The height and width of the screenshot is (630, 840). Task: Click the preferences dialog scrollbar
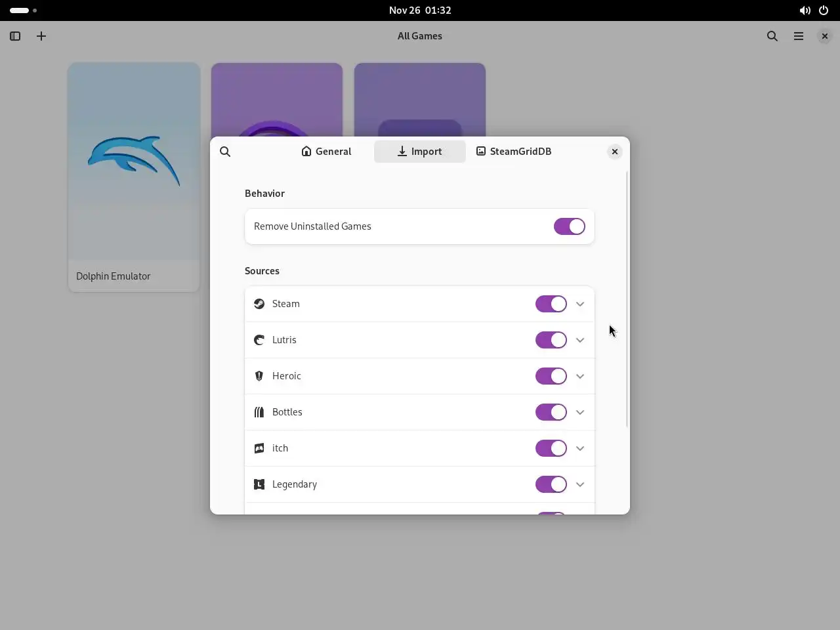click(627, 299)
